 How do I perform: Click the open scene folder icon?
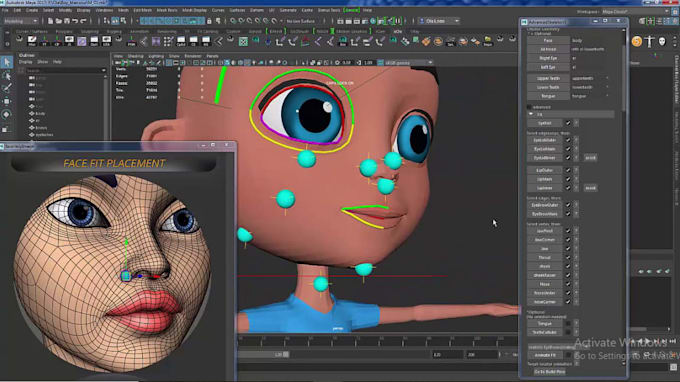click(59, 21)
